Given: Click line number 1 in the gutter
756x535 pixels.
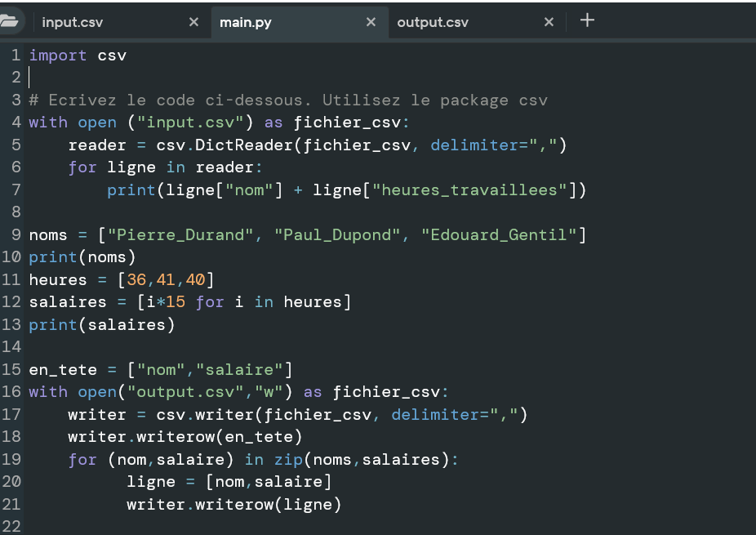Looking at the screenshot, I should tap(16, 56).
